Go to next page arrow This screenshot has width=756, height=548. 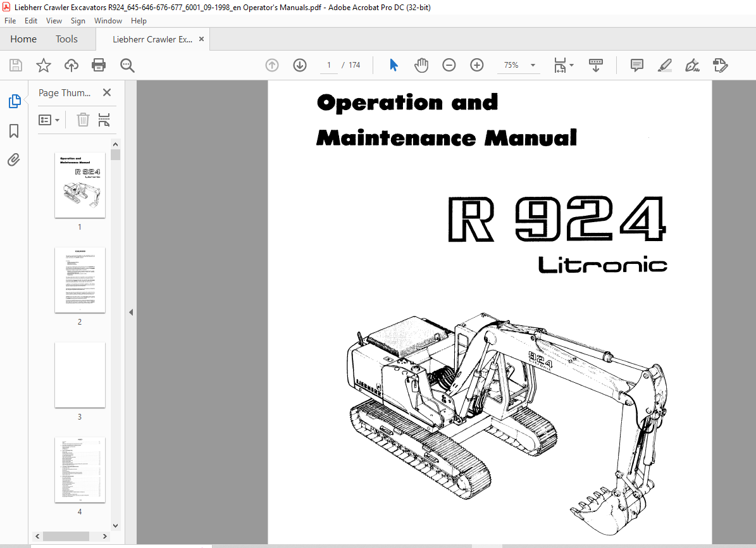[x=300, y=65]
